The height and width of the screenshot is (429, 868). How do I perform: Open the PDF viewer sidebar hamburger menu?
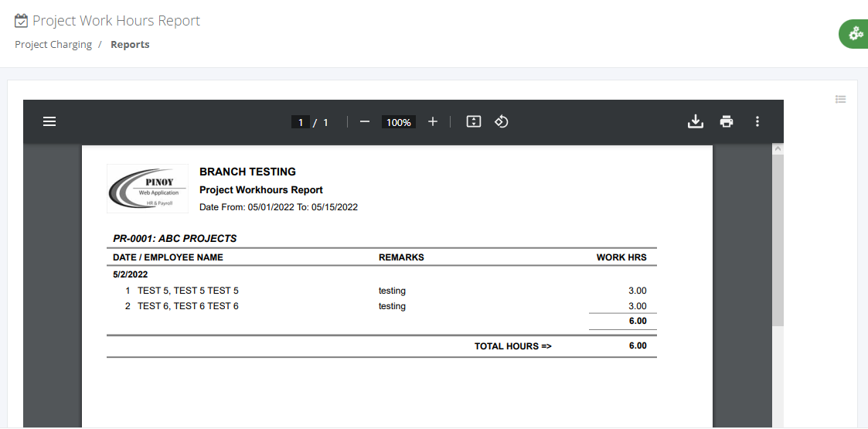click(x=49, y=121)
